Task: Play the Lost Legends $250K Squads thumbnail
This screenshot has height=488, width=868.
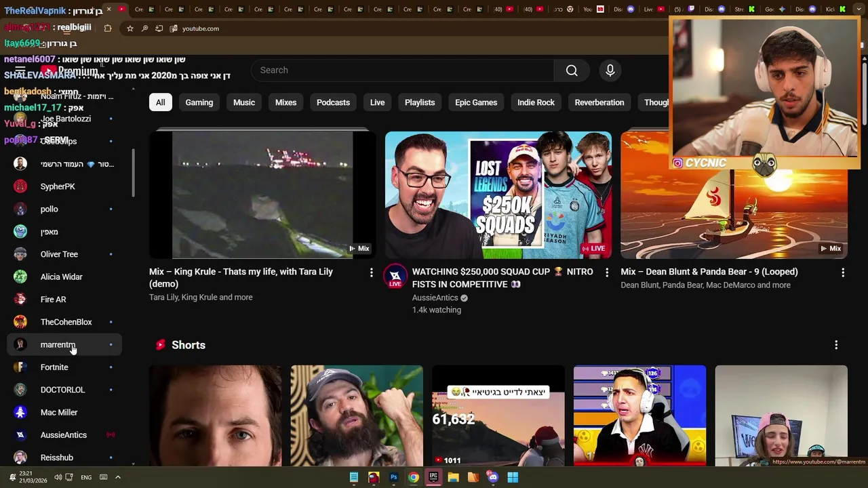Action: click(498, 195)
